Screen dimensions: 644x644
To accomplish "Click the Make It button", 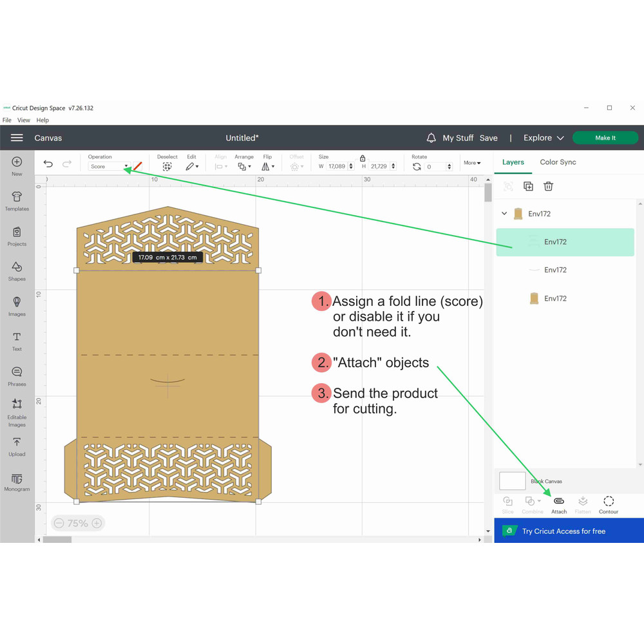I will click(x=605, y=138).
